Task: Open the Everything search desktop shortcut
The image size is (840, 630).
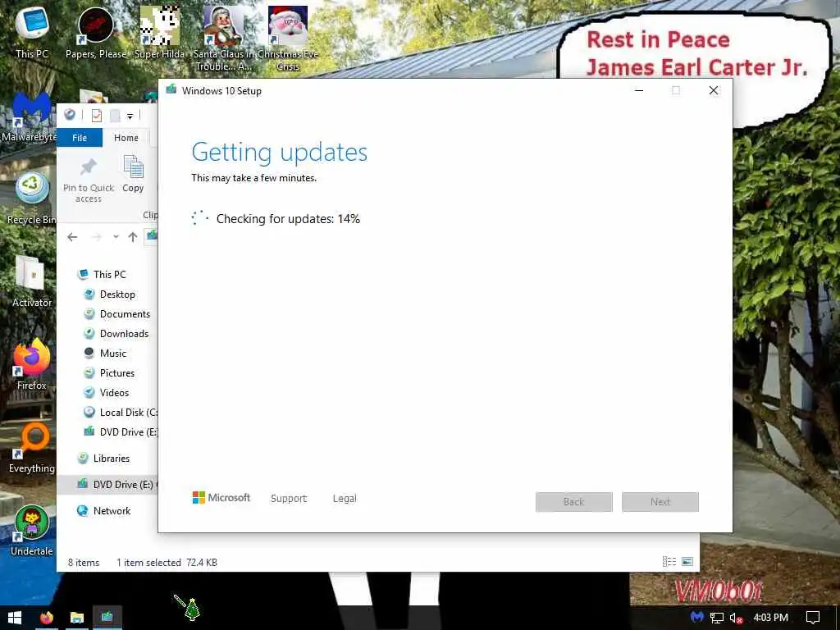Action: (x=32, y=447)
